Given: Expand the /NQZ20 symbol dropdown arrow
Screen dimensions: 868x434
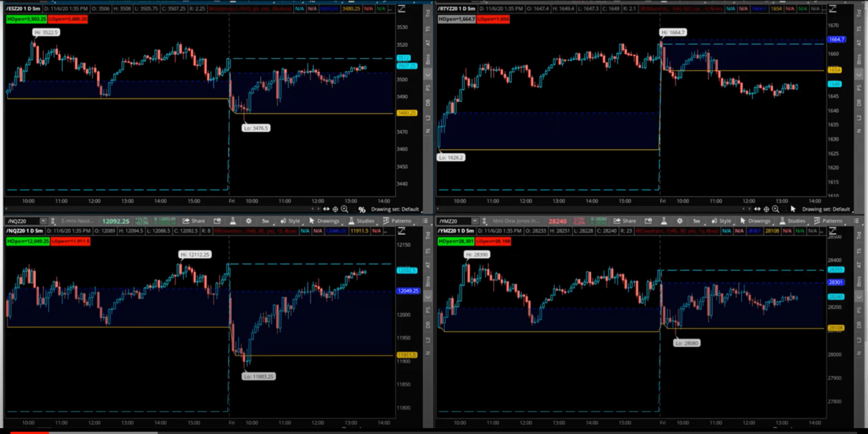Looking at the screenshot, I should click(43, 221).
